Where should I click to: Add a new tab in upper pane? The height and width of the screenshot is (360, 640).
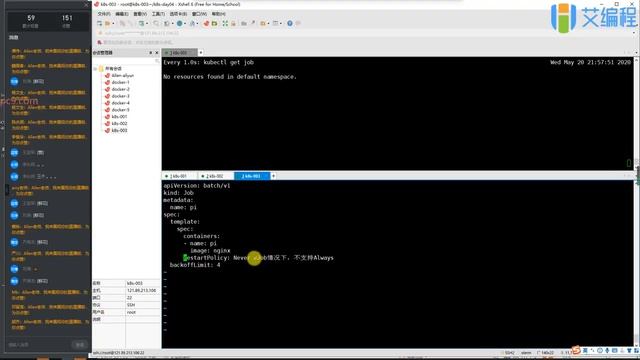(201, 53)
